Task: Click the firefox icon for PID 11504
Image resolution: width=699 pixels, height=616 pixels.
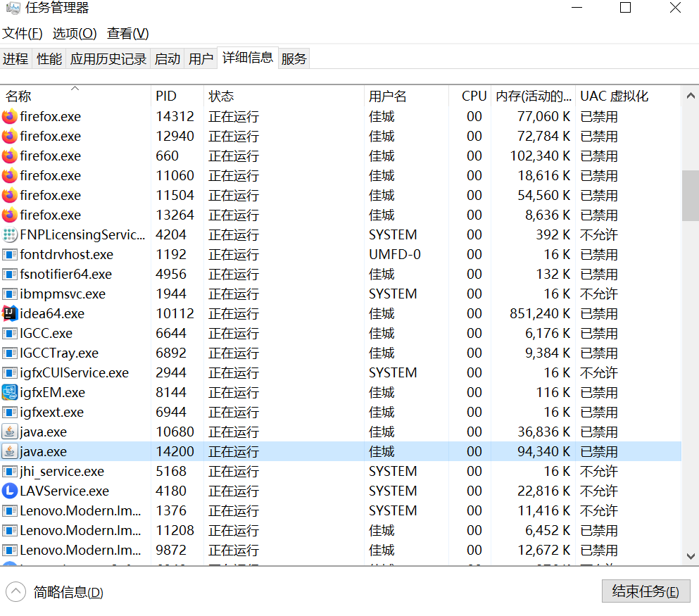Action: [10, 195]
